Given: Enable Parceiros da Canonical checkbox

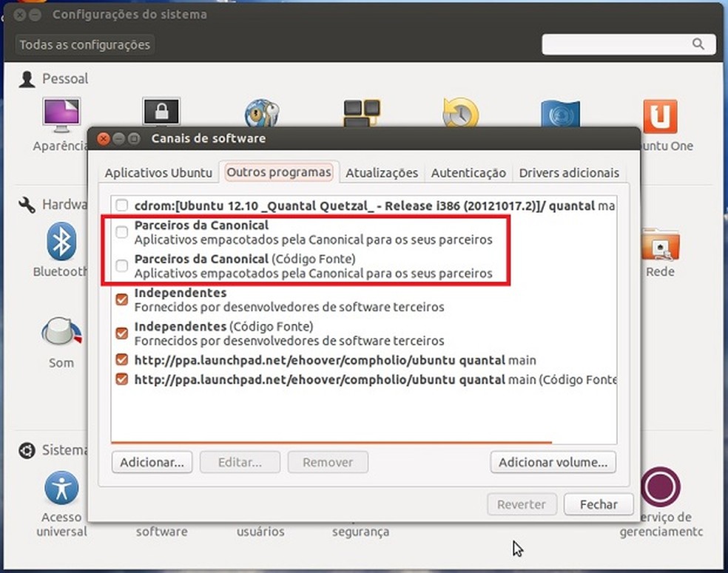Looking at the screenshot, I should [x=121, y=232].
